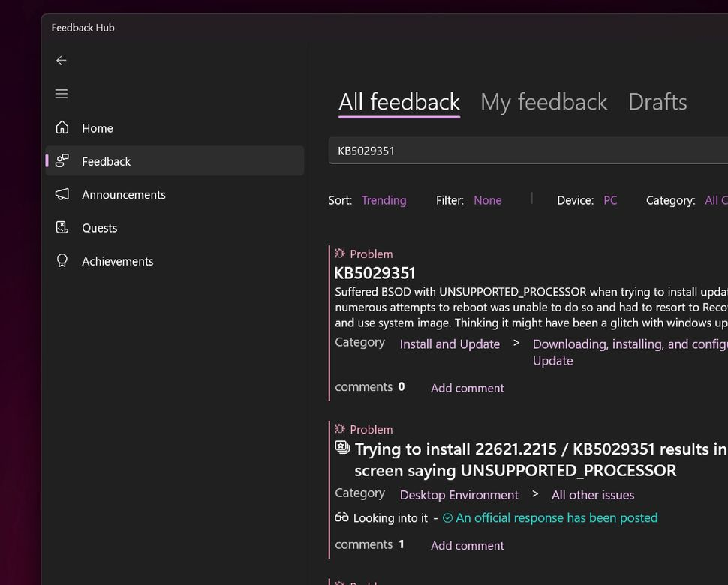Open 'An official response has been posted'
The image size is (728, 585).
(x=557, y=517)
